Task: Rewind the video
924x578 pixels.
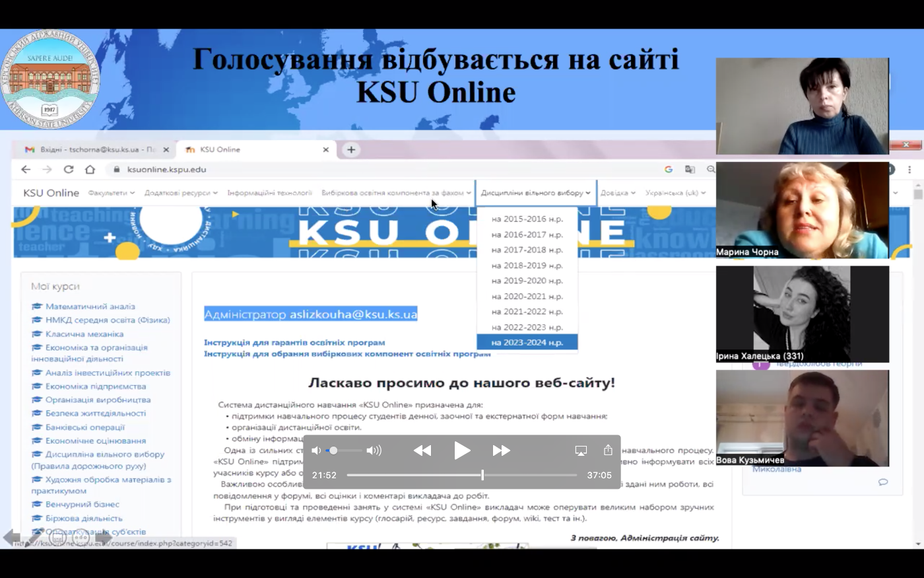Action: [422, 451]
